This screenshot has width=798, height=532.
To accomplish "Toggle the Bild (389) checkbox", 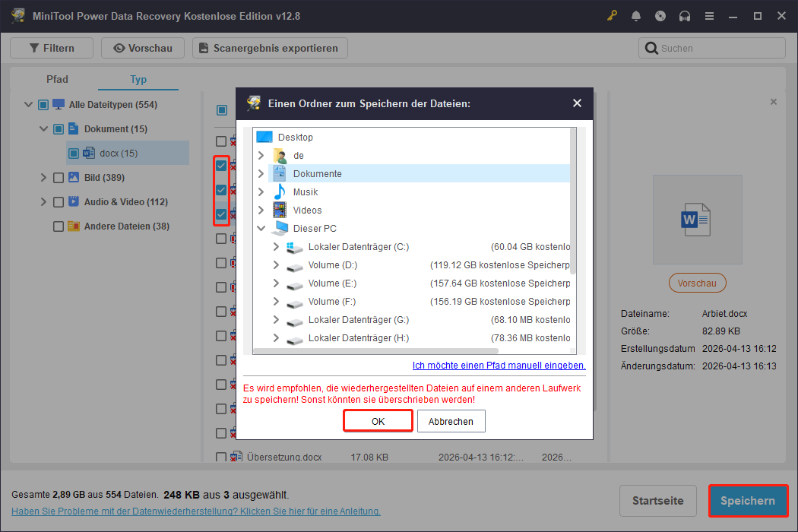I will click(x=59, y=178).
